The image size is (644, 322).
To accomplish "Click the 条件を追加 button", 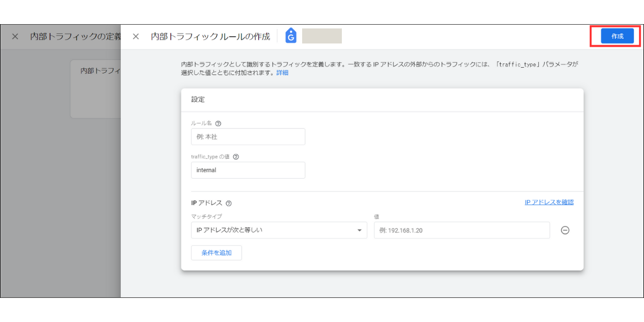I will (216, 253).
